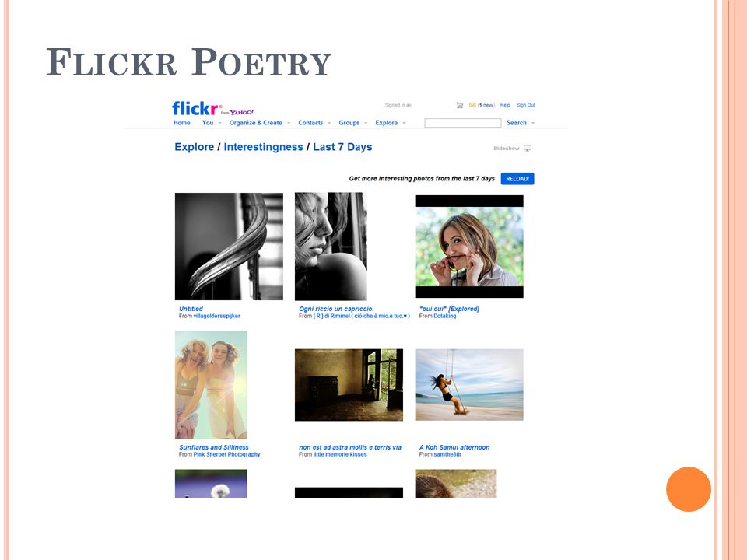
Task: Open the Search options arrow
Action: [x=533, y=123]
